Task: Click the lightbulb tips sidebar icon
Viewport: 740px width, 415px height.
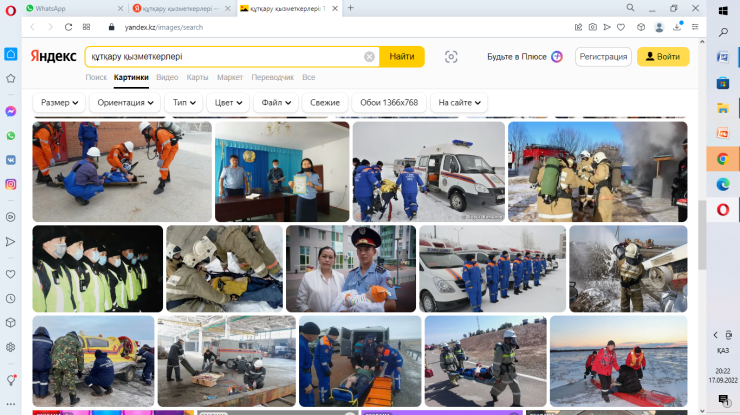Action: [11, 380]
